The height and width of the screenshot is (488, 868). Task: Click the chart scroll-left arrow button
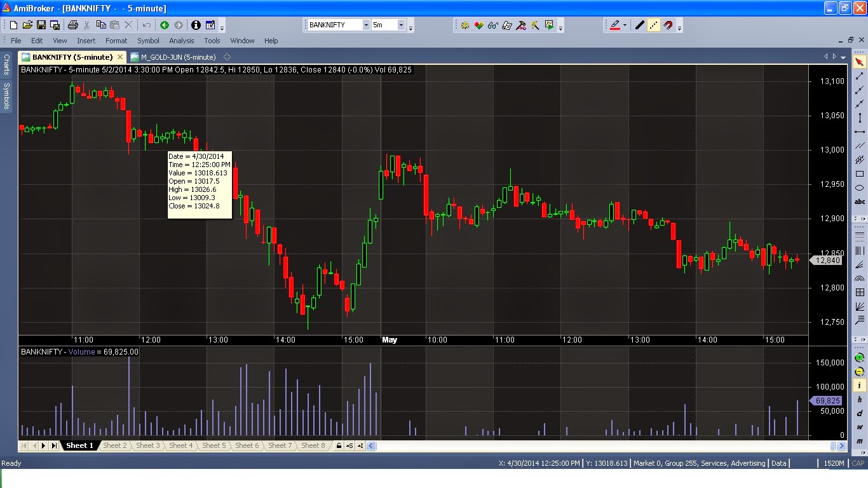(371, 445)
